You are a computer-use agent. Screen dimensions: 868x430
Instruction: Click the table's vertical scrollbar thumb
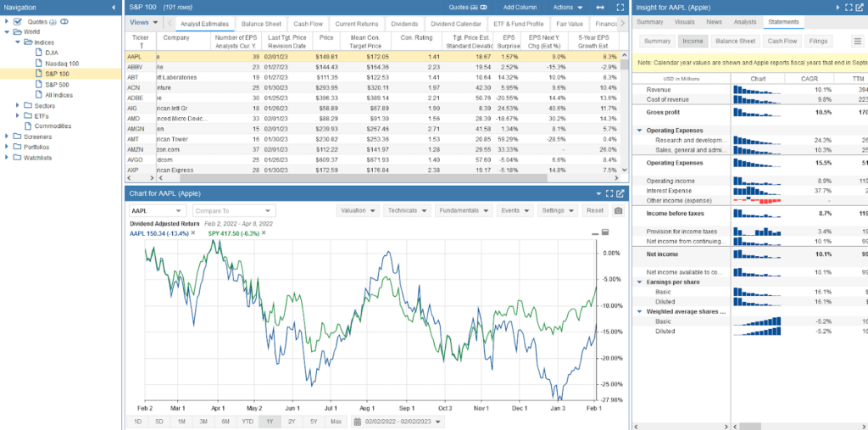tap(626, 63)
